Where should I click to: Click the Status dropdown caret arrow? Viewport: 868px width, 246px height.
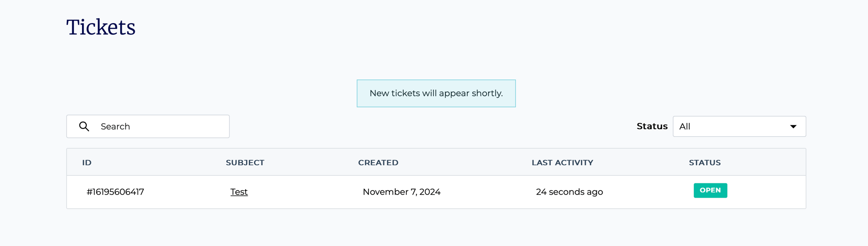coord(793,127)
